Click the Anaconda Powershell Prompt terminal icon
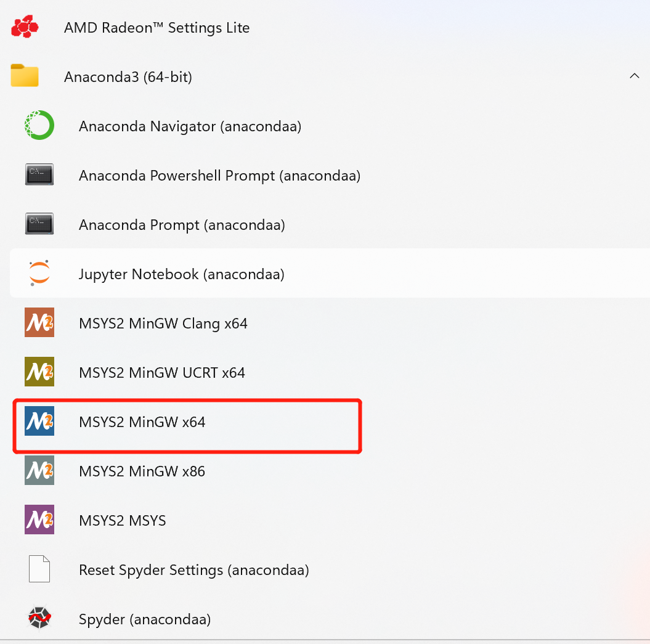650x644 pixels. (39, 174)
